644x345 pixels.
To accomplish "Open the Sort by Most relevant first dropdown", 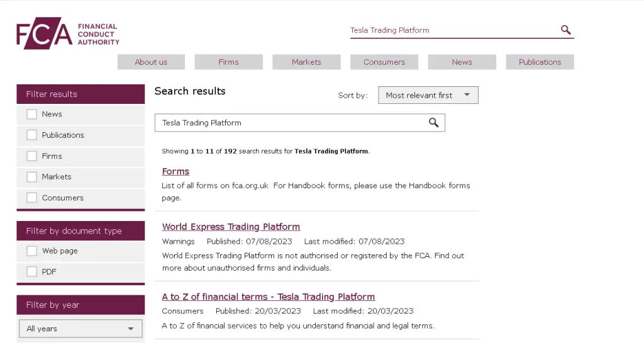I will [x=428, y=95].
